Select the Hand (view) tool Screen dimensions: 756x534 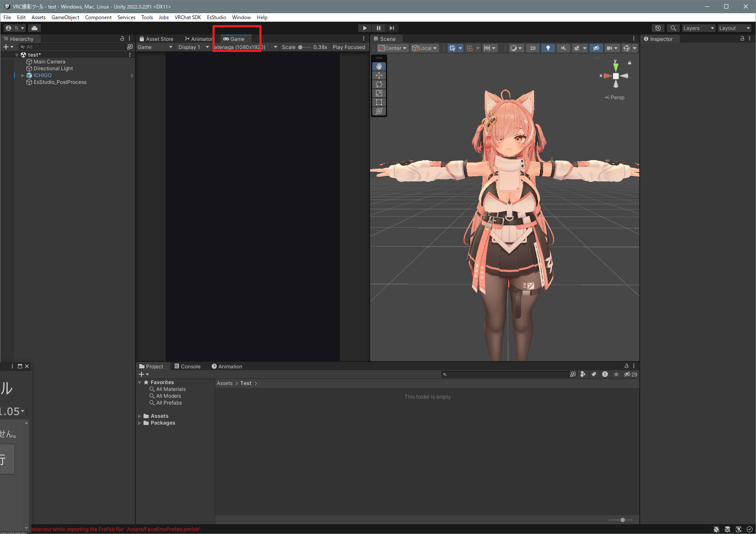tap(379, 66)
